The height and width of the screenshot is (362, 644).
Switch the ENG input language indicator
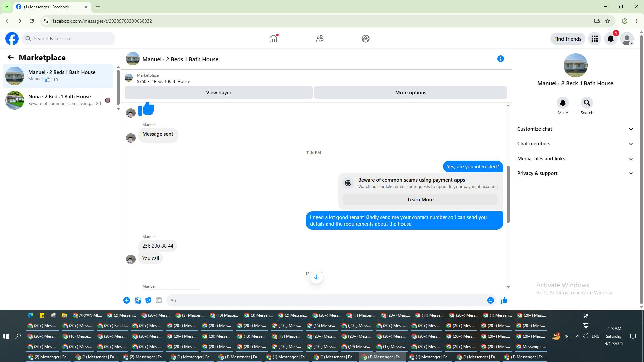pos(595,336)
